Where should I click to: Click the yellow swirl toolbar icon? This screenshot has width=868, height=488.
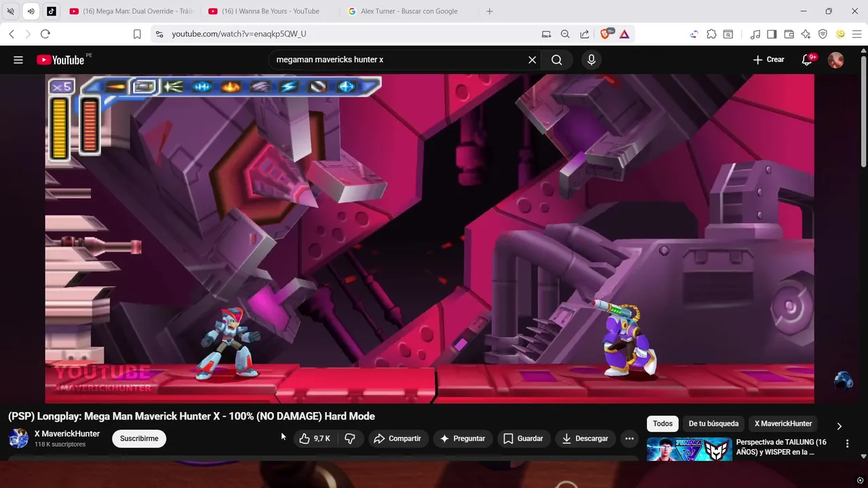[x=840, y=34]
